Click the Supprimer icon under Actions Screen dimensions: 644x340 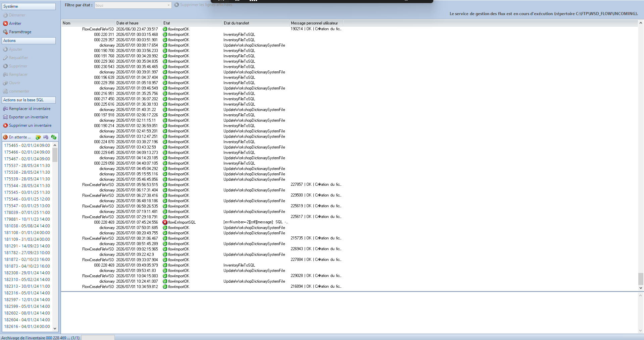[x=5, y=66]
